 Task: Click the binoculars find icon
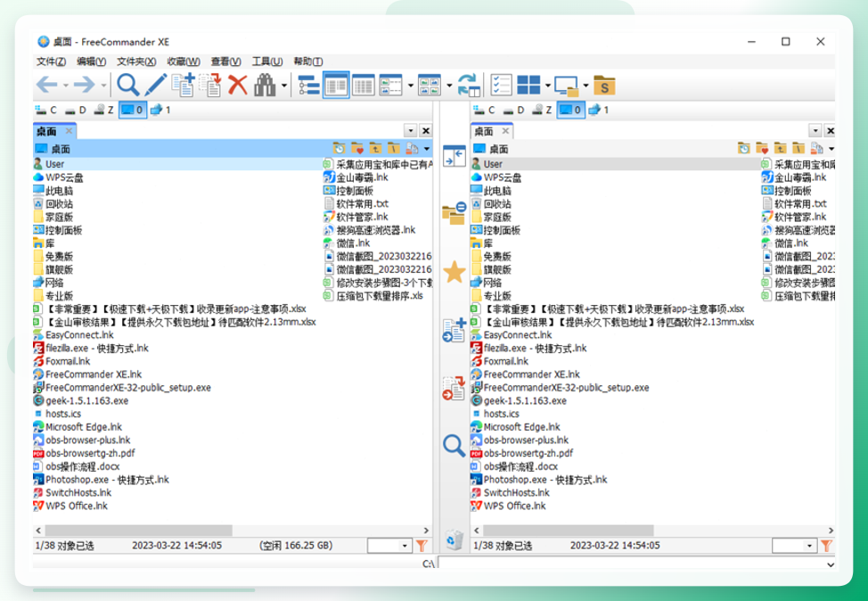click(265, 86)
